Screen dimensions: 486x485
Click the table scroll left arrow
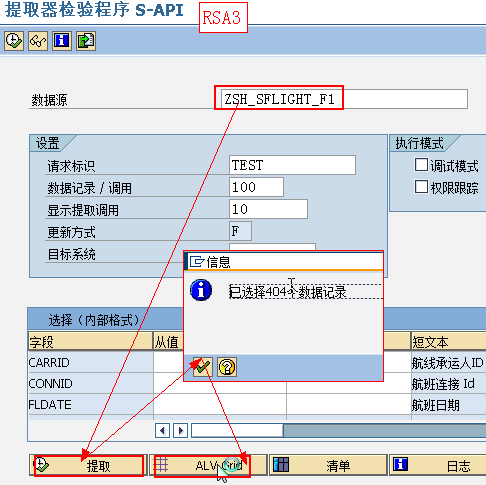[x=162, y=431]
